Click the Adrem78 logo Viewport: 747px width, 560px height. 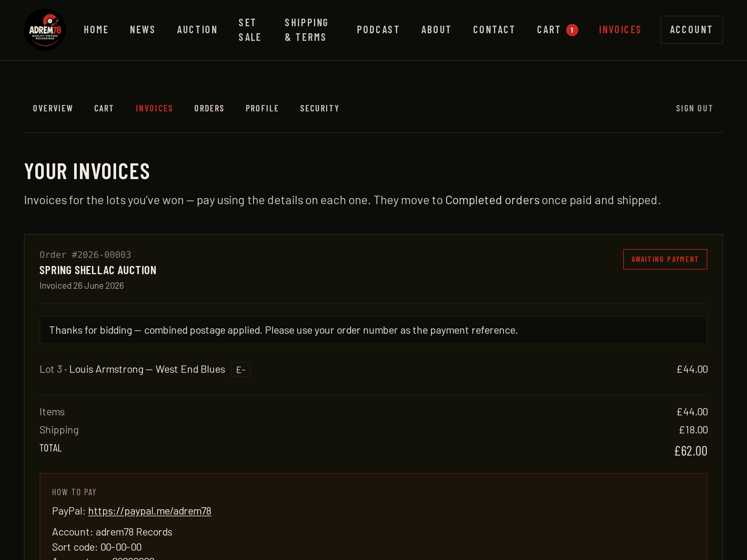pos(45,30)
